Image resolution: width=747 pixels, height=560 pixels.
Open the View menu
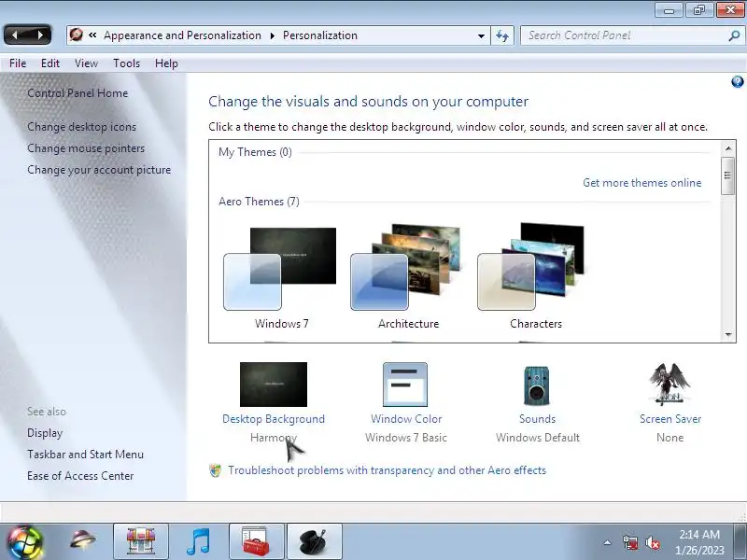[86, 63]
